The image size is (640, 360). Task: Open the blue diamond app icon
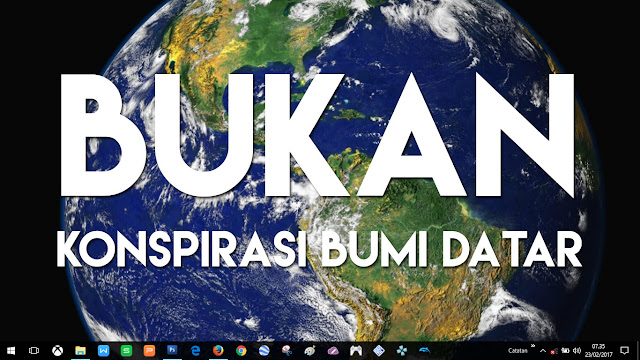(x=379, y=351)
